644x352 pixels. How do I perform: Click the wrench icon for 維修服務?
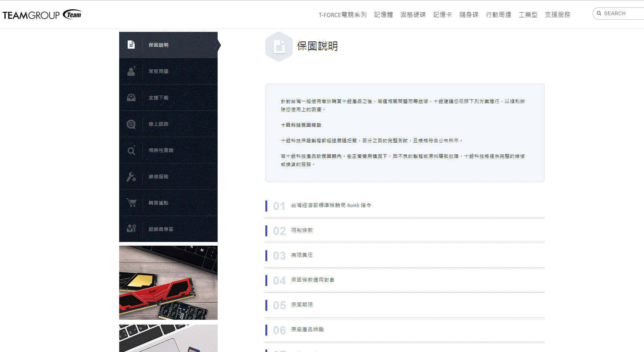[131, 177]
